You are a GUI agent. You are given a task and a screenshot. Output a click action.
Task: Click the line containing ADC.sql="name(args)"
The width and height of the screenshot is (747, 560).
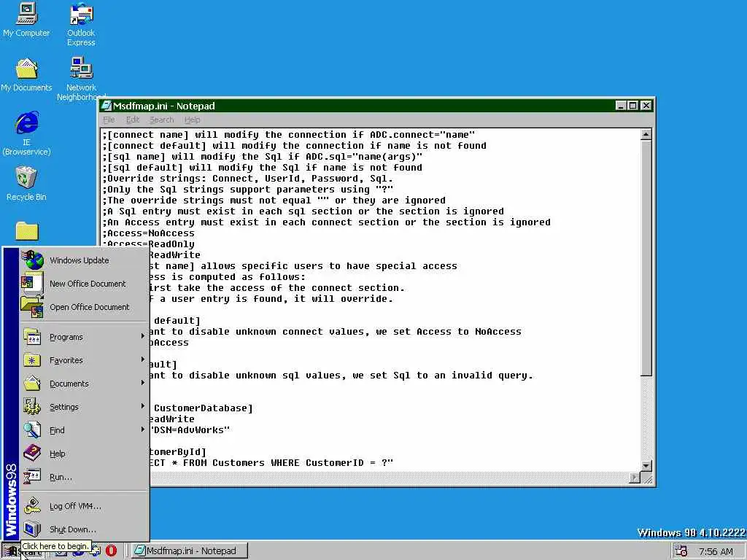pos(262,157)
